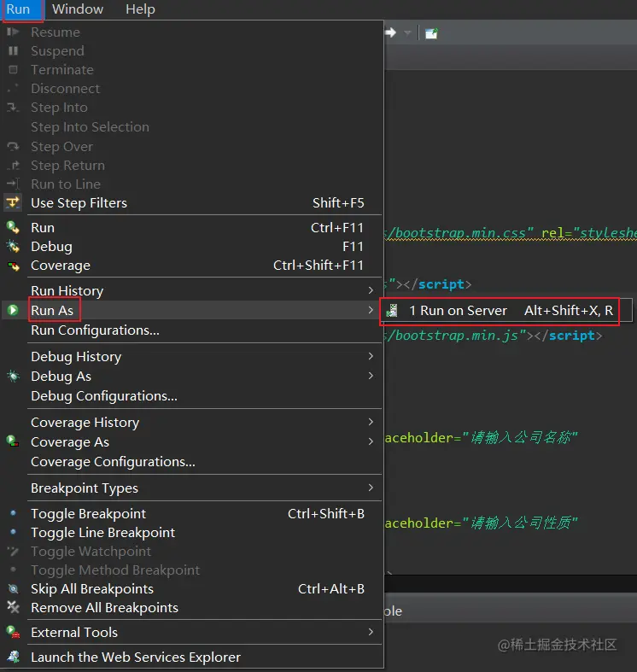Screen dimensions: 637x672
Task: Click the Toggle Breakpoint dot icon
Action: (x=14, y=513)
